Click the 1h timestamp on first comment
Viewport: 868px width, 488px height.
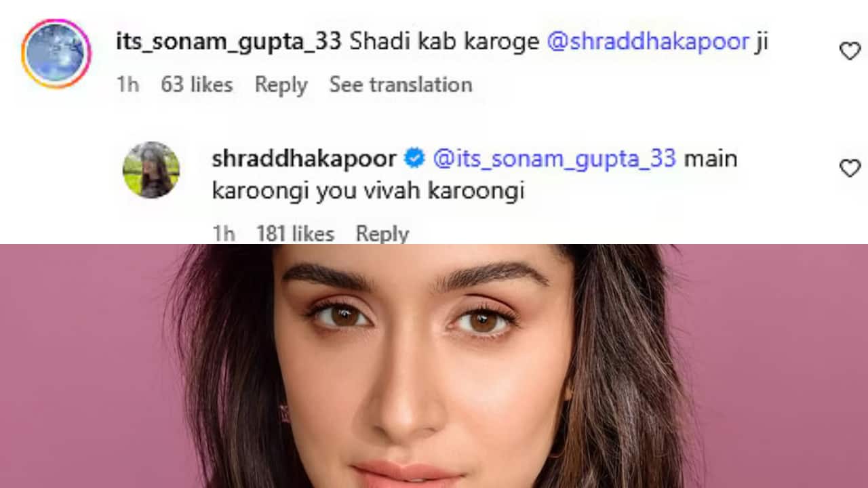click(127, 85)
